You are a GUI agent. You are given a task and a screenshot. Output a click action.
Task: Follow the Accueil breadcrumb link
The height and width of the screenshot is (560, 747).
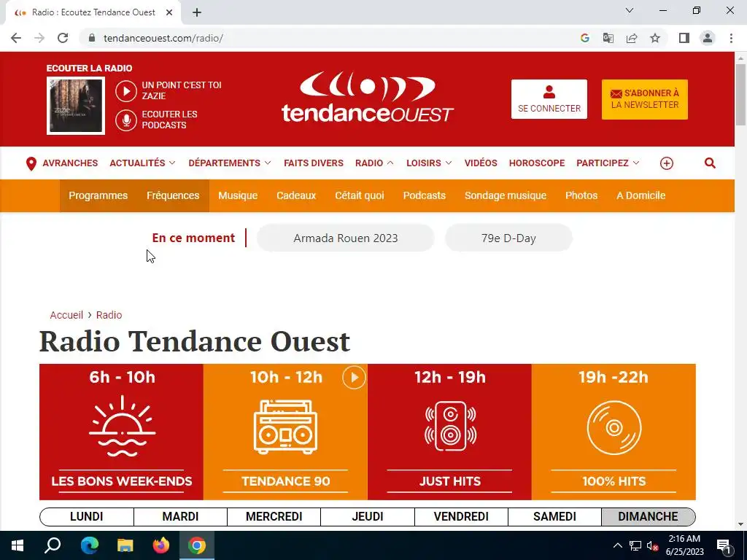(66, 315)
